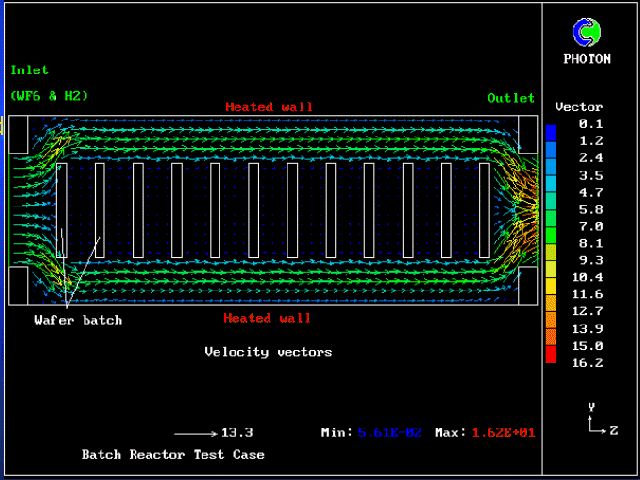Click the green Outlet label
Screen dimensions: 640x480
coord(511,98)
